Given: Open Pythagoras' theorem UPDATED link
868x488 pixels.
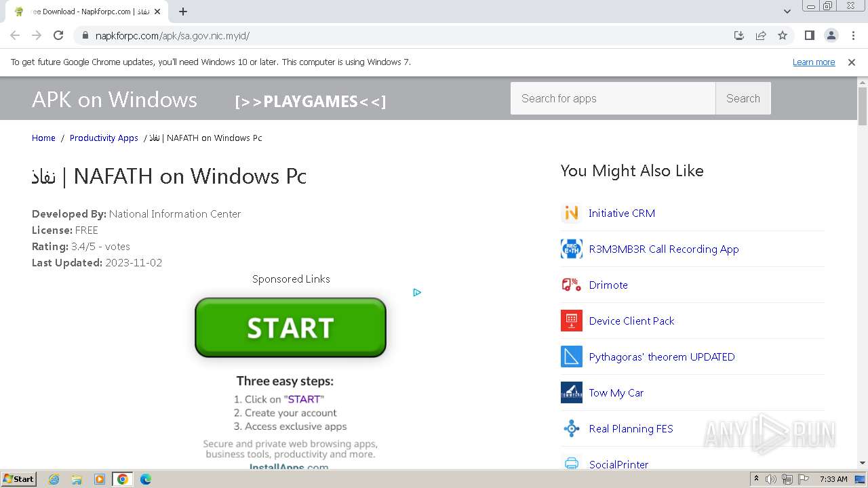Looking at the screenshot, I should click(x=662, y=357).
